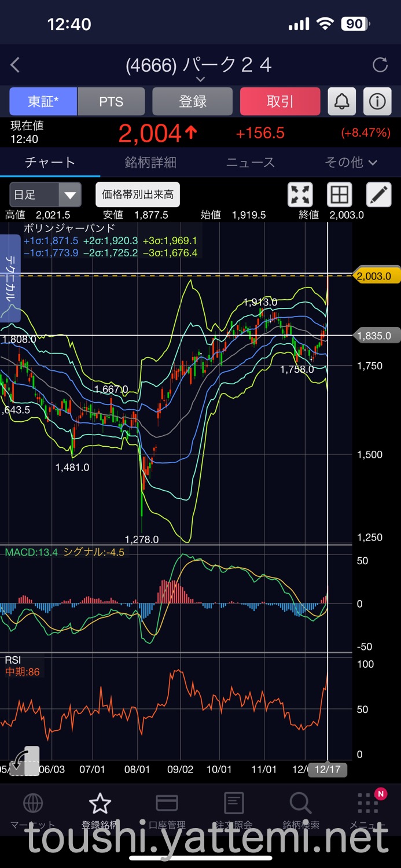Tap the back arrow icon

pos(16,65)
